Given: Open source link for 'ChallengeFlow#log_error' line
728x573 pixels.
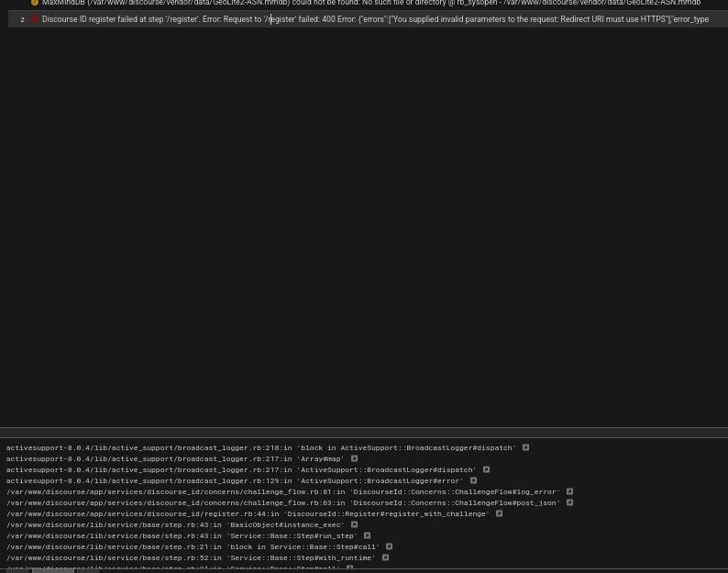Looking at the screenshot, I should pos(569,491).
